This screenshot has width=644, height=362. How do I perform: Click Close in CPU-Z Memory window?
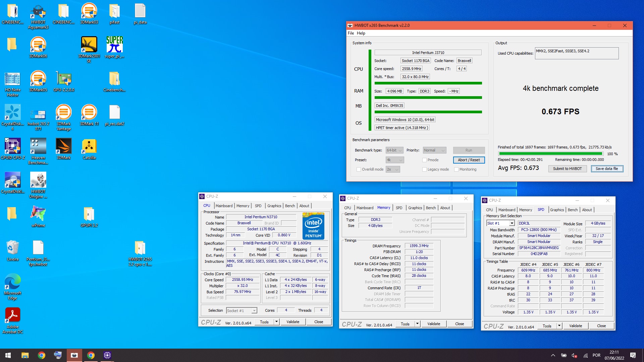click(x=460, y=324)
